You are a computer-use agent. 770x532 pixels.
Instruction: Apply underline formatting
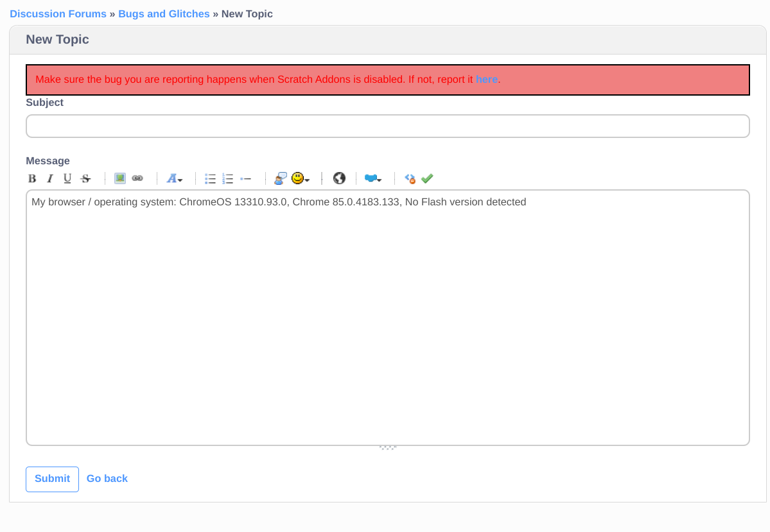(x=67, y=178)
